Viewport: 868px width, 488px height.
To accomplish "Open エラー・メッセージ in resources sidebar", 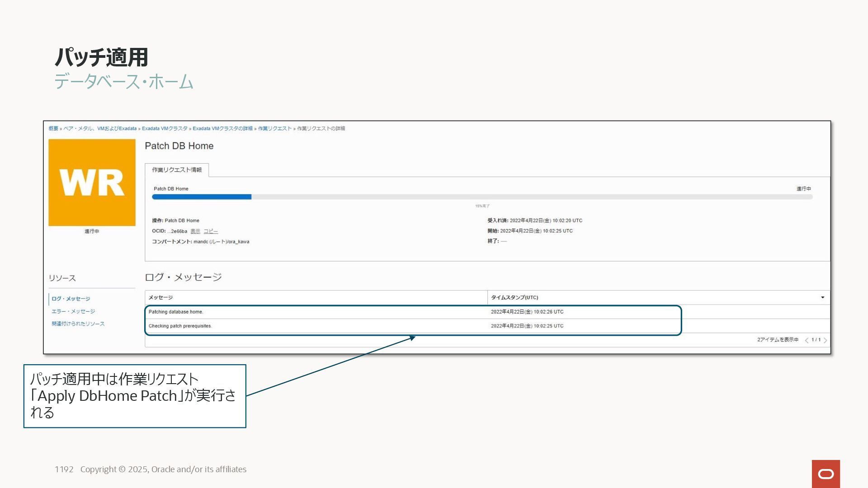I will [x=73, y=311].
